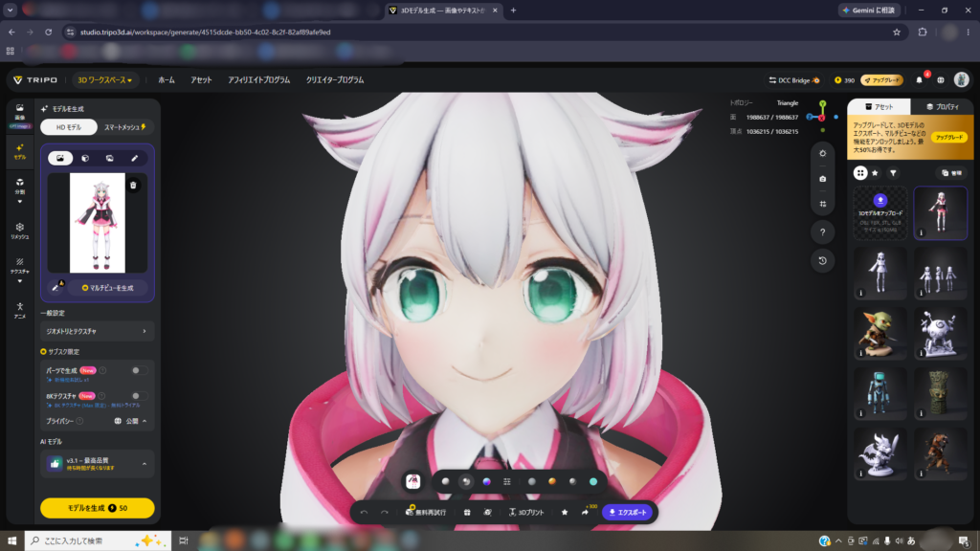Open the notifications bell

919,80
